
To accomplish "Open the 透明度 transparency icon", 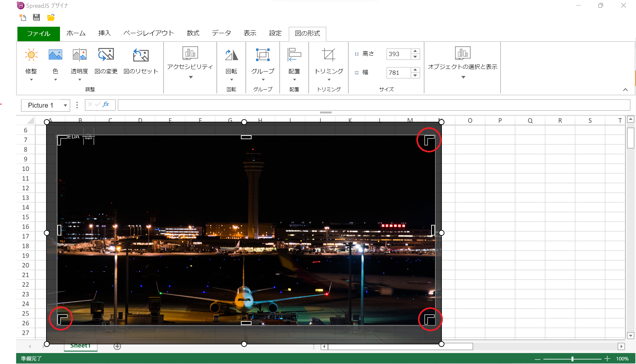I will coord(79,55).
